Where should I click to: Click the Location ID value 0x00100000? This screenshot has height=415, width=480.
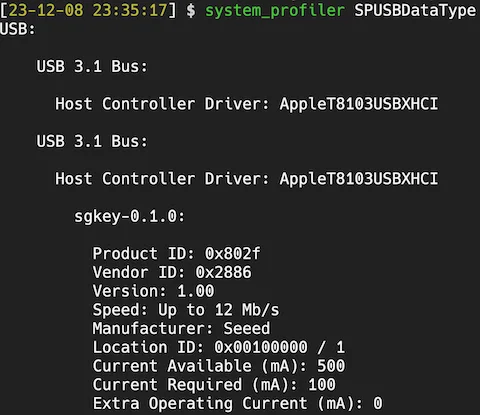(x=261, y=347)
